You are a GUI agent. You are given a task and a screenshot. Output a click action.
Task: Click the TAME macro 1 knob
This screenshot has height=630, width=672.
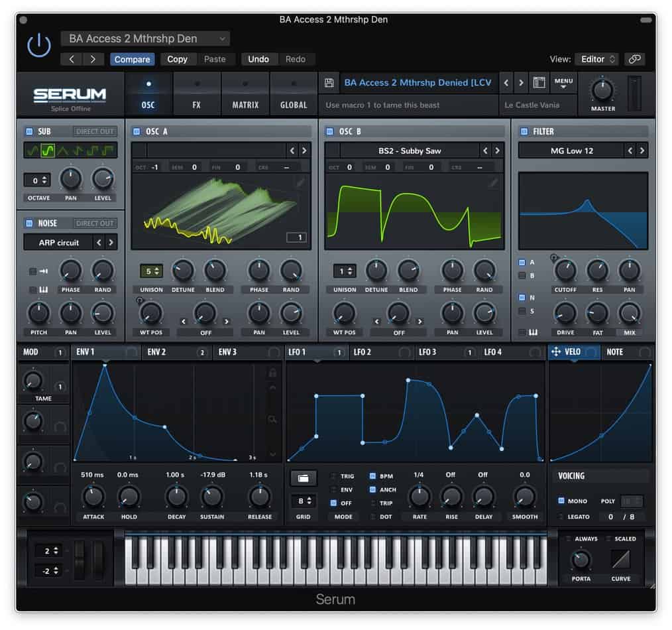pos(33,381)
